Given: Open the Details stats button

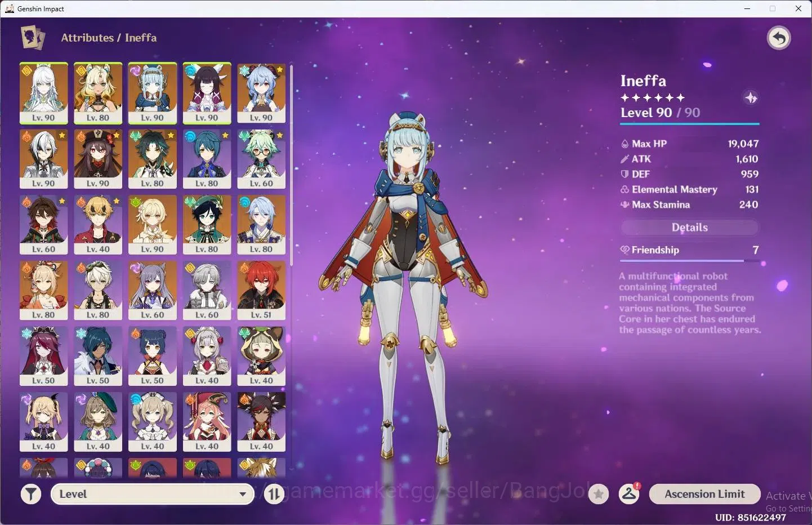Looking at the screenshot, I should pyautogui.click(x=690, y=228).
